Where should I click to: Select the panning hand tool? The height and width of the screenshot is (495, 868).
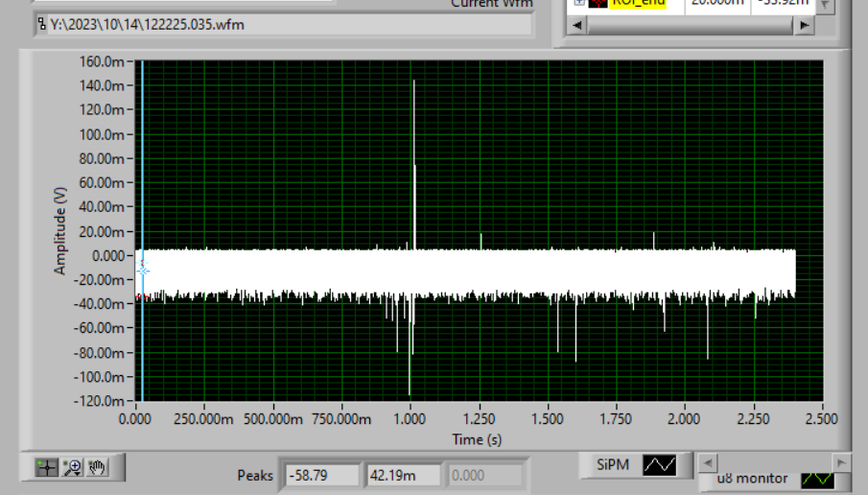pos(98,467)
